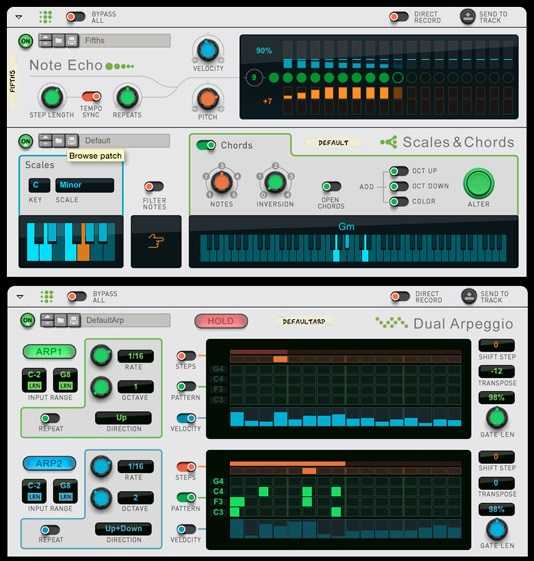The width and height of the screenshot is (534, 561).
Task: Click Send To Track icon in lower rack
Action: pos(469,296)
